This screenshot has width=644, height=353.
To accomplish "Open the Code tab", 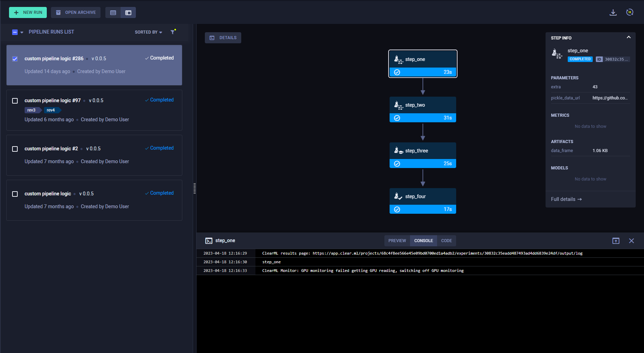I will [x=446, y=241].
